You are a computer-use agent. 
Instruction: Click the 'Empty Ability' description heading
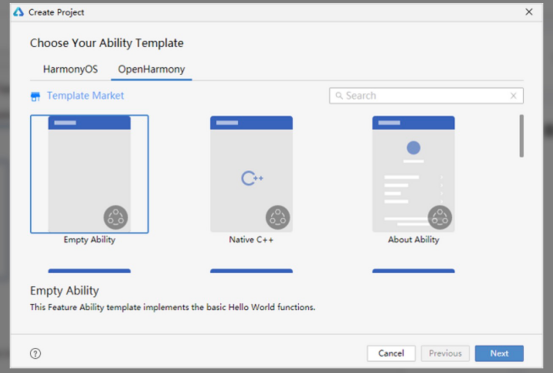[64, 291]
